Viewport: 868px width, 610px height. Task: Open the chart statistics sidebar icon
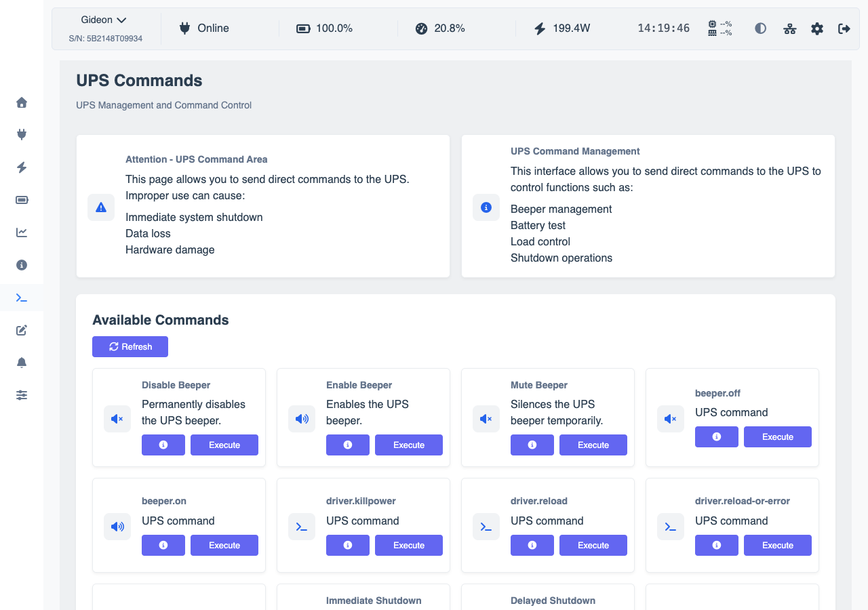[22, 232]
